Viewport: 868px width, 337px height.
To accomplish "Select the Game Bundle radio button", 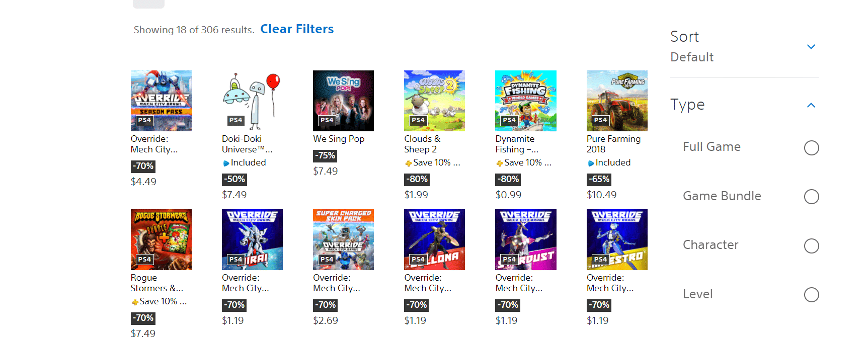I will point(811,197).
